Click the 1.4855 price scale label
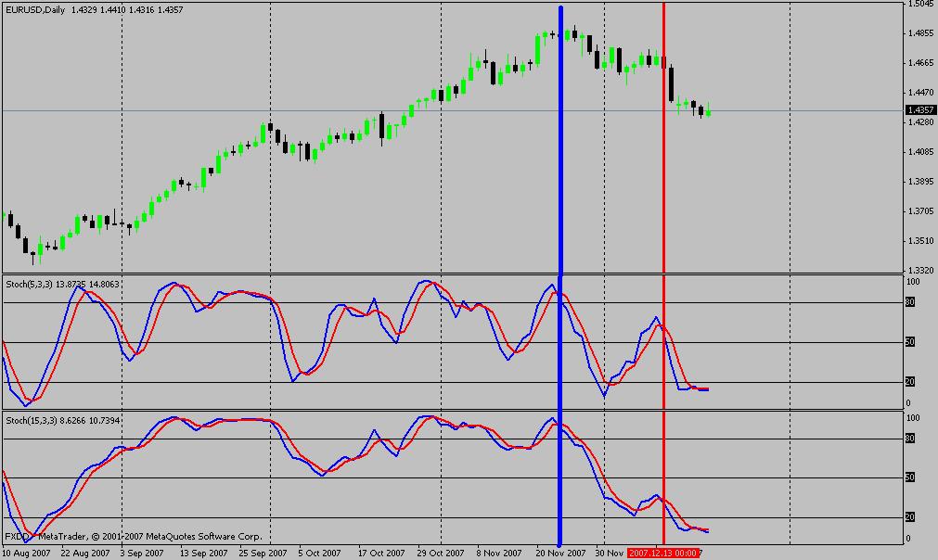Image resolution: width=938 pixels, height=560 pixels. (x=920, y=33)
